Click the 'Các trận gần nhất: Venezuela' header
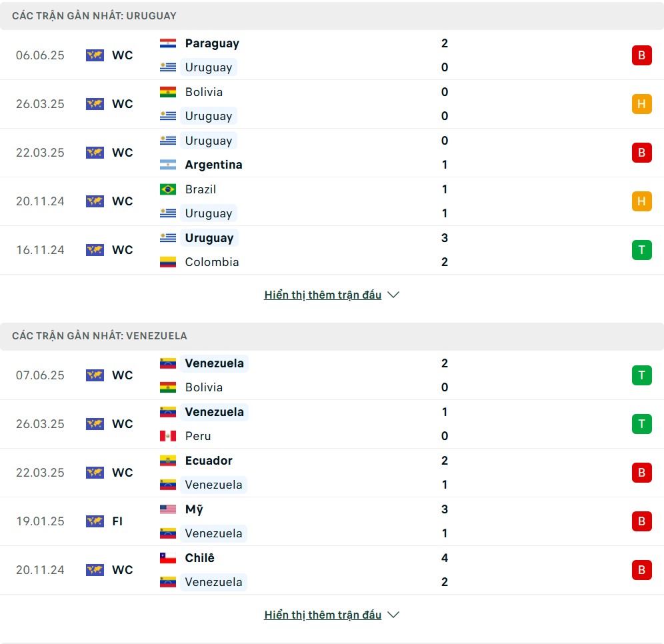Viewport: 664px width, 644px height. [x=332, y=336]
